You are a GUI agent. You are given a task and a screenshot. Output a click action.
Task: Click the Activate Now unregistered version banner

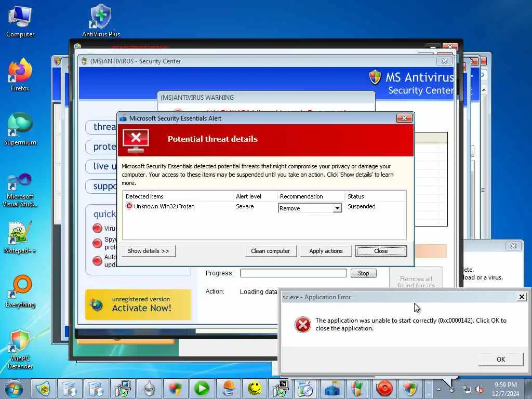[x=138, y=304]
